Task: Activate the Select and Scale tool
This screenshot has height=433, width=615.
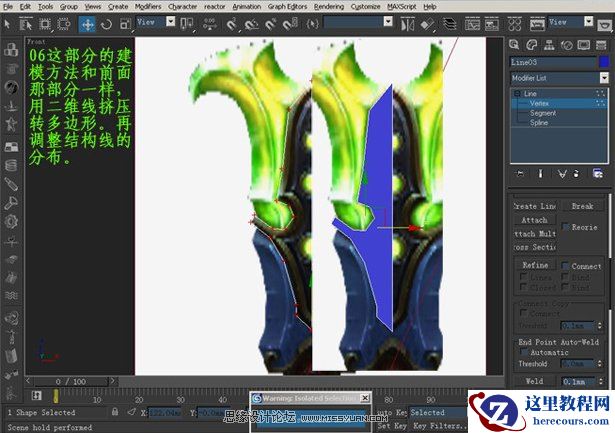Action: (125, 24)
